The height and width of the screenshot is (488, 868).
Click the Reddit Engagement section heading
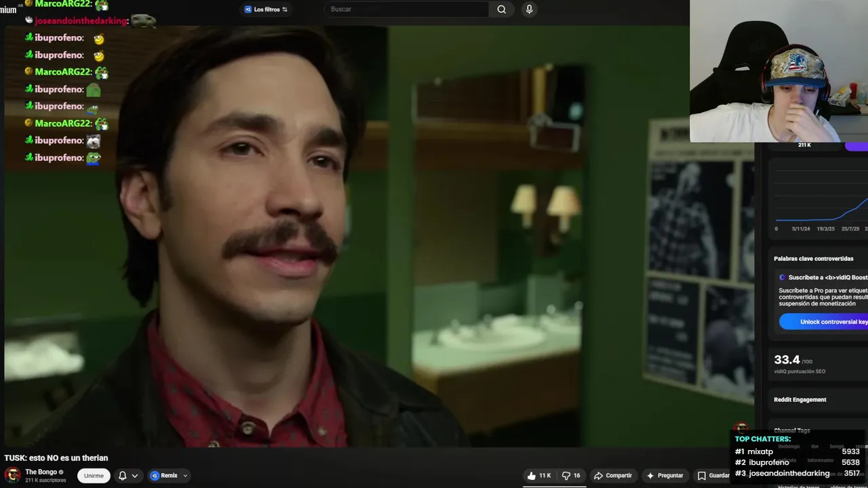800,400
